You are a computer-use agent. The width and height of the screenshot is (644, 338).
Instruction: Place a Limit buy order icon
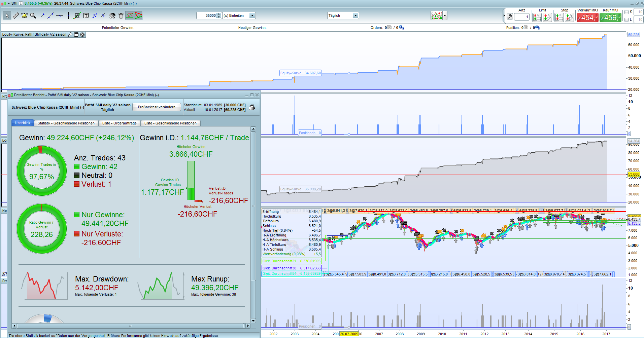click(x=537, y=17)
